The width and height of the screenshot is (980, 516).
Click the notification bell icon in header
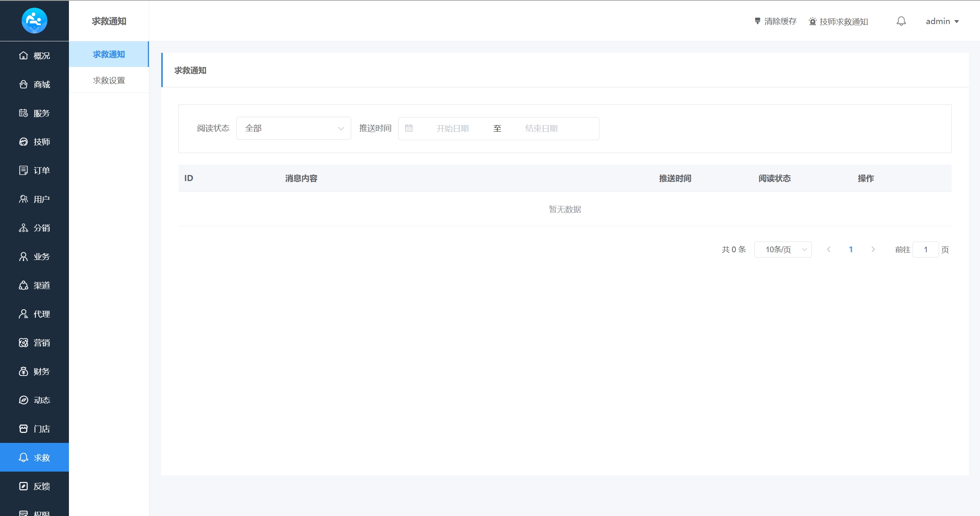pyautogui.click(x=901, y=21)
